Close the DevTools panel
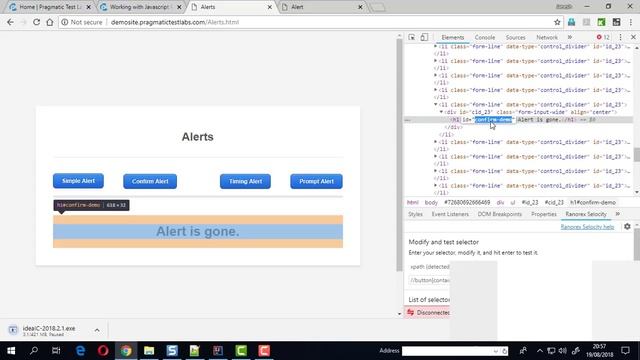Image resolution: width=640 pixels, height=360 pixels. pyautogui.click(x=633, y=37)
